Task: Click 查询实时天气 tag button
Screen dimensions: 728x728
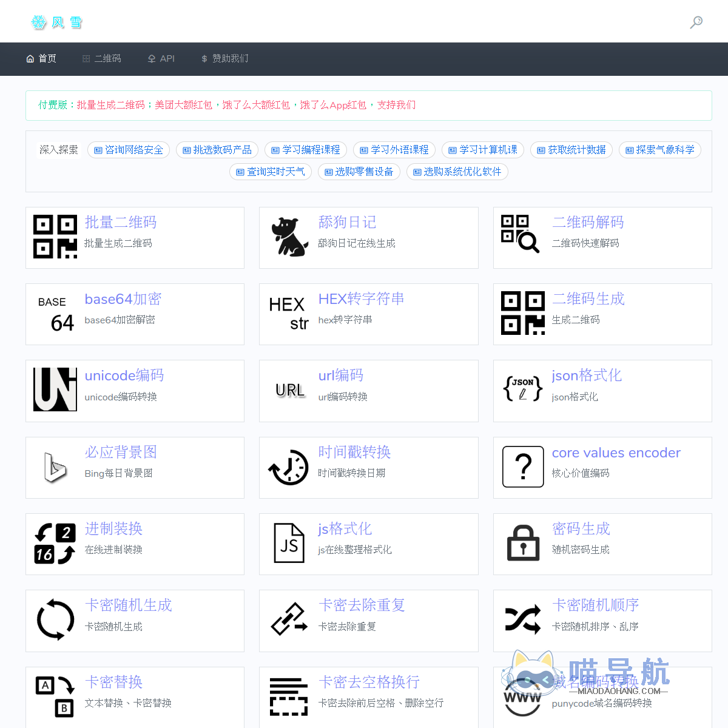Action: point(271,172)
